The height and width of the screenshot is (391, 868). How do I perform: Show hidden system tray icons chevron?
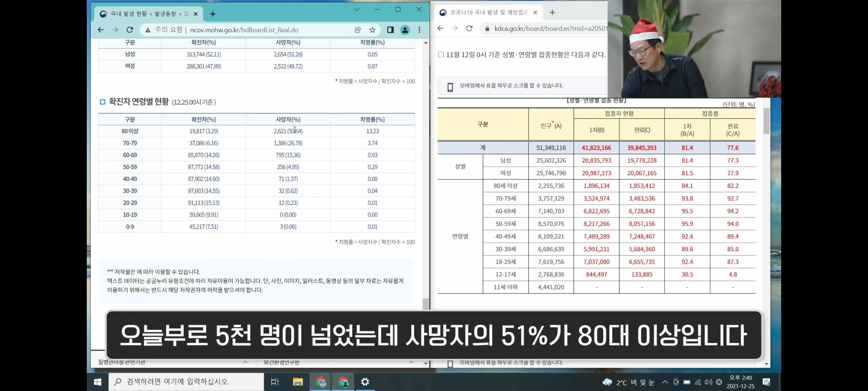(665, 382)
